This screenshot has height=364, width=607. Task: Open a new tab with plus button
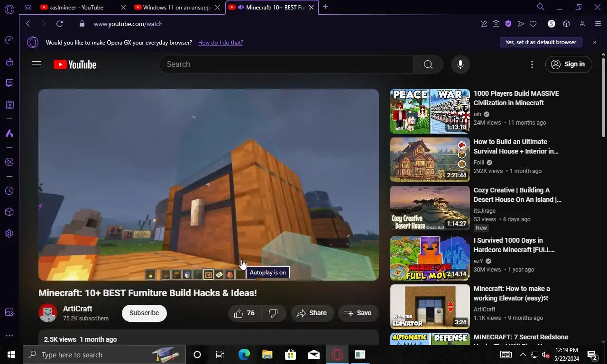[x=325, y=7]
